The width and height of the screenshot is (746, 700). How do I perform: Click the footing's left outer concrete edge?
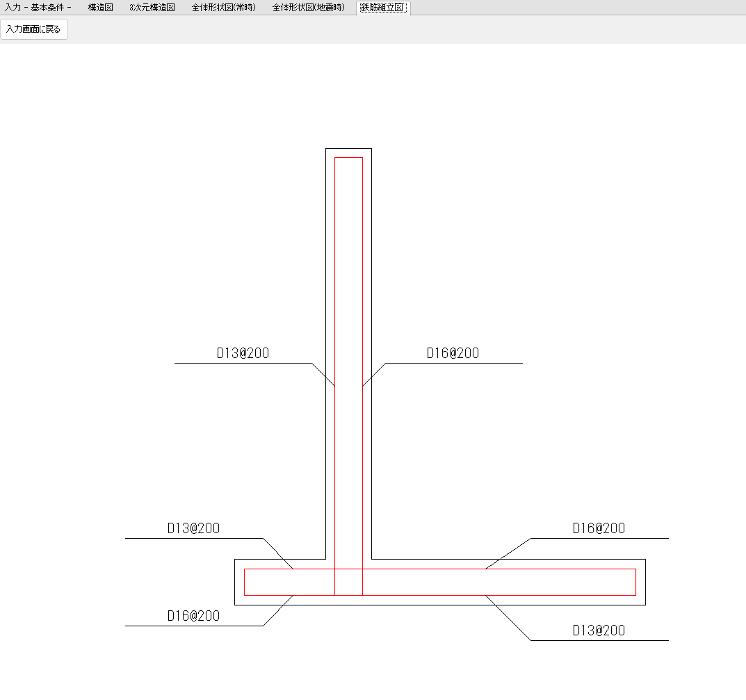click(235, 582)
